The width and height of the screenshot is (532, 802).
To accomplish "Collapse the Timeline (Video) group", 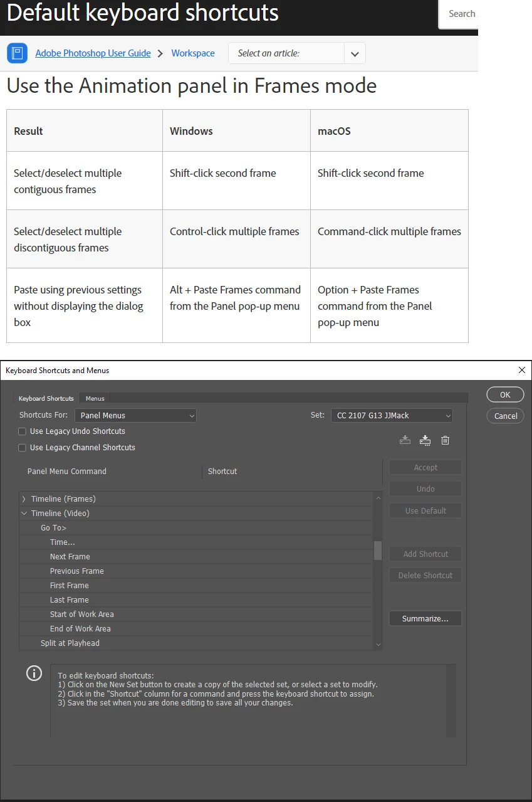I will pyautogui.click(x=24, y=514).
